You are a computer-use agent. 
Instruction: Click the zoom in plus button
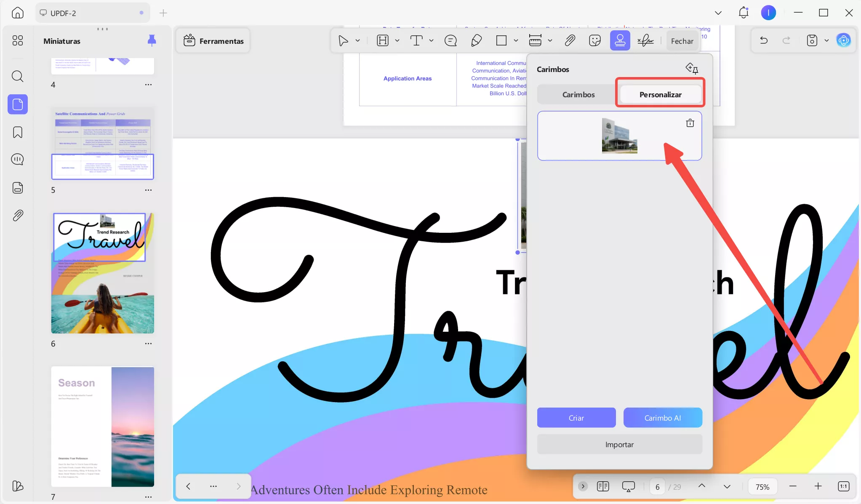[x=818, y=486]
